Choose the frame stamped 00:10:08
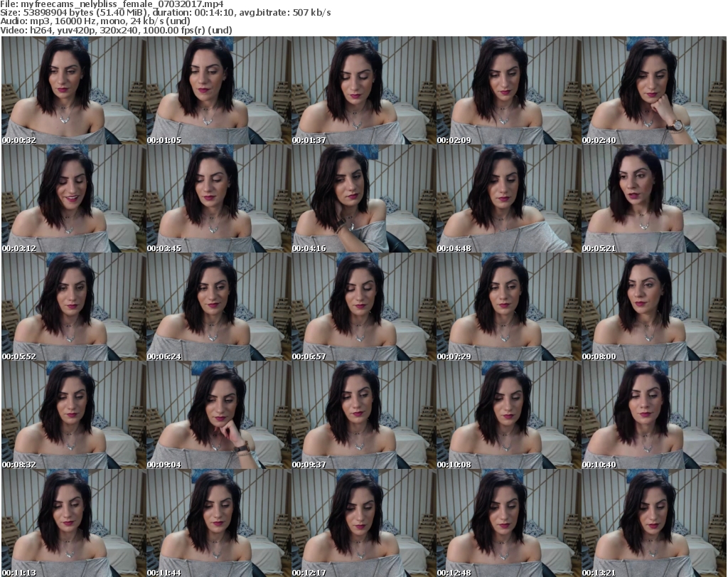Viewport: 728px width, 577px height. point(509,415)
